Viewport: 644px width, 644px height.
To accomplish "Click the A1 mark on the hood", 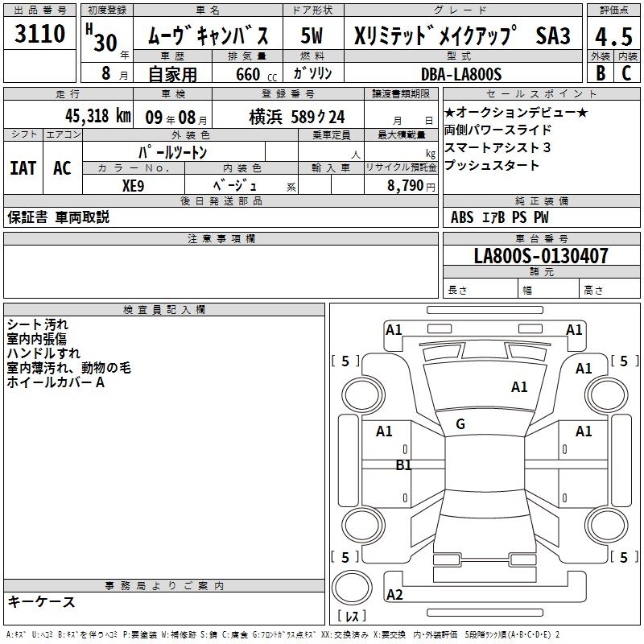I will [x=519, y=387].
